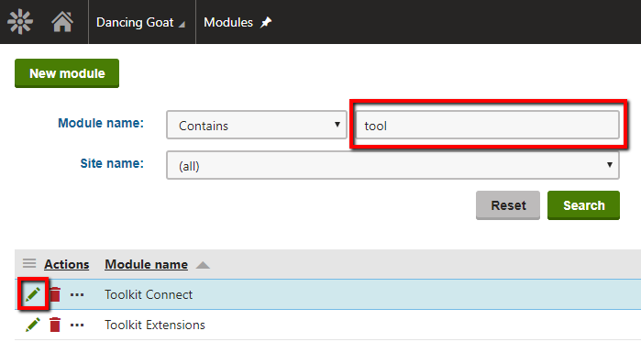Viewport: 641px width, 364px height.
Task: Open the Dancing Goat site selector
Action: 140,22
